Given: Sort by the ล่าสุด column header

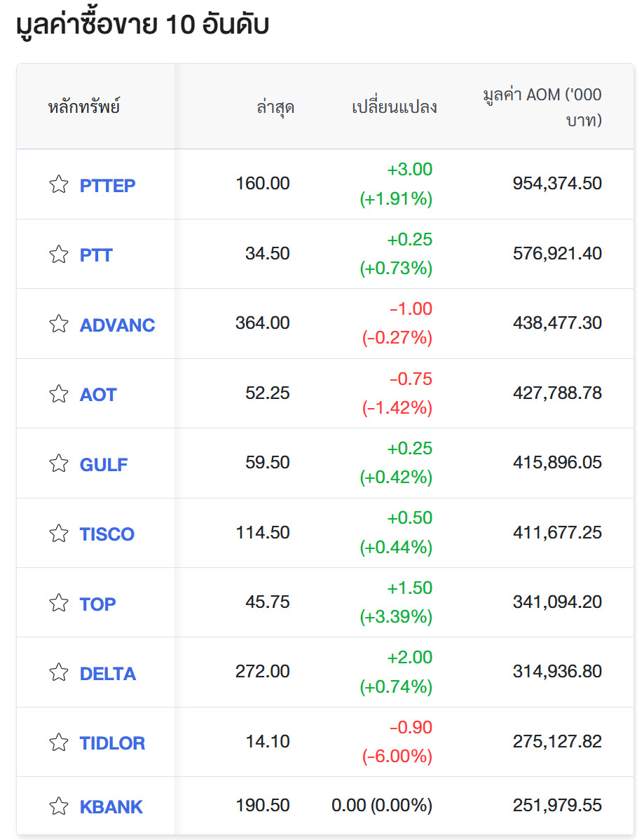Looking at the screenshot, I should point(275,107).
